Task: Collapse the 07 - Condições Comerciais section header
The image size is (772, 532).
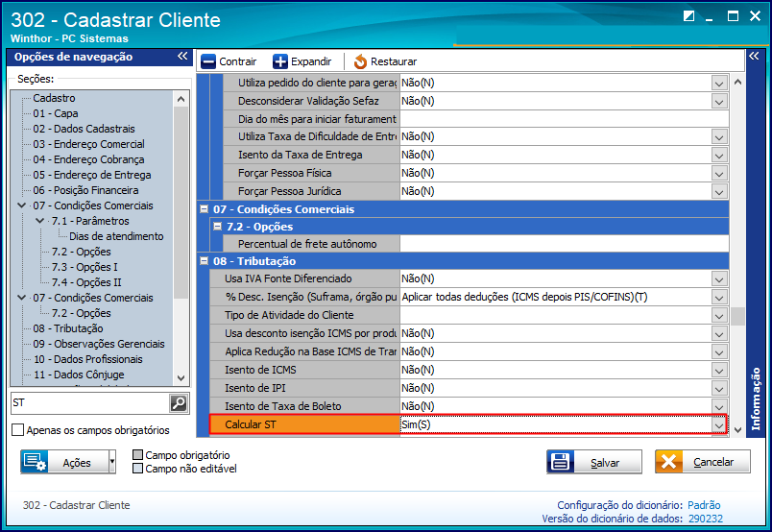Action: 204,208
